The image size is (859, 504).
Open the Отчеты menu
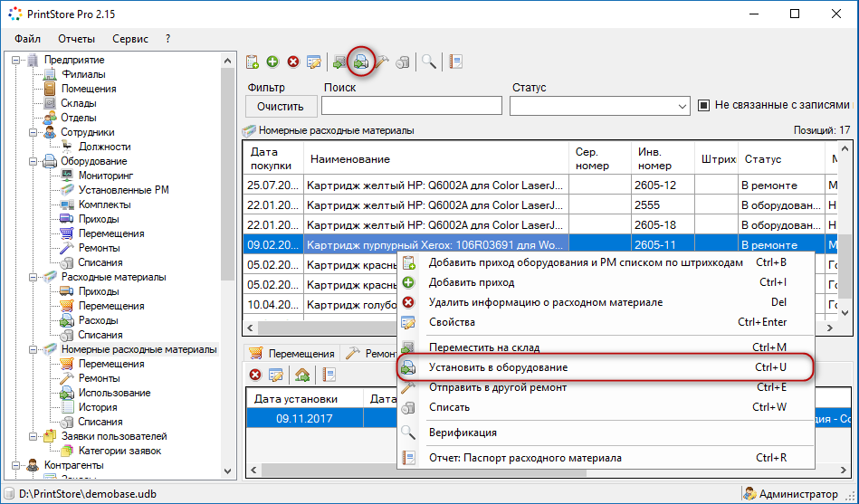(76, 39)
